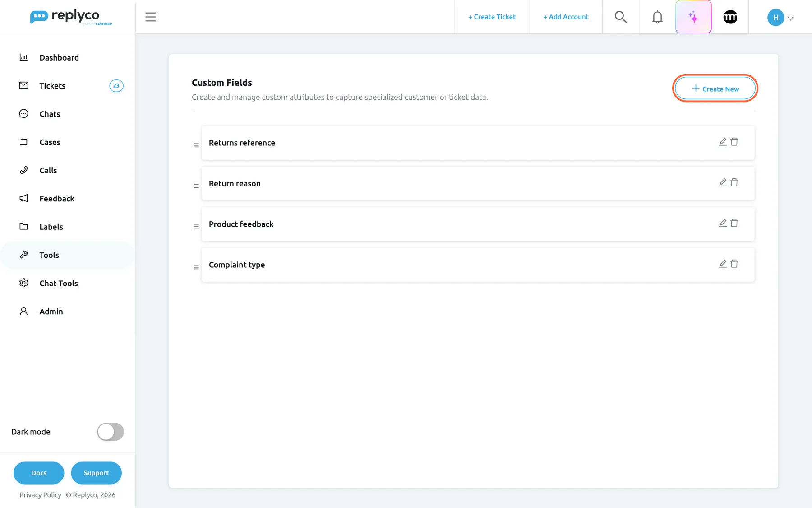Screen dimensions: 812x508
Task: Click the Create New button
Action: pyautogui.click(x=715, y=89)
